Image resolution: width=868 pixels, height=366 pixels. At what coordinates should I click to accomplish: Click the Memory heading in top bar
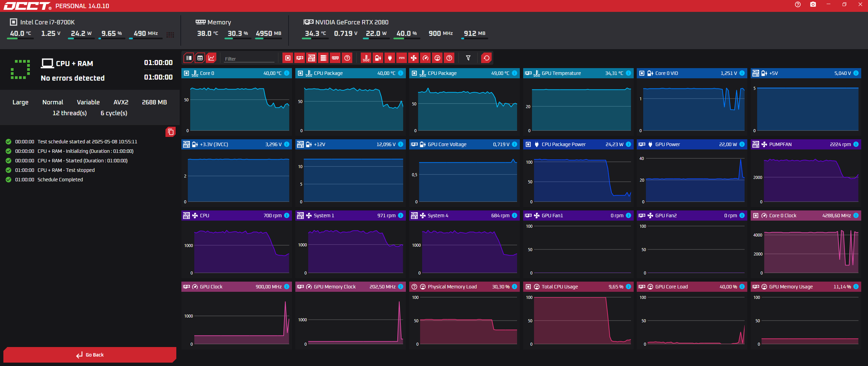click(x=219, y=22)
